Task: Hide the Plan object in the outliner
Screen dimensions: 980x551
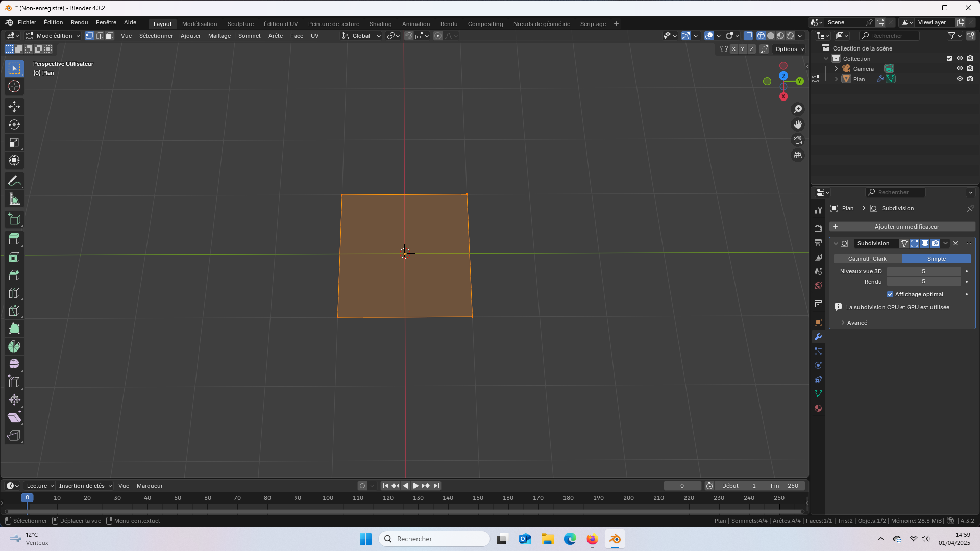Action: (960, 79)
